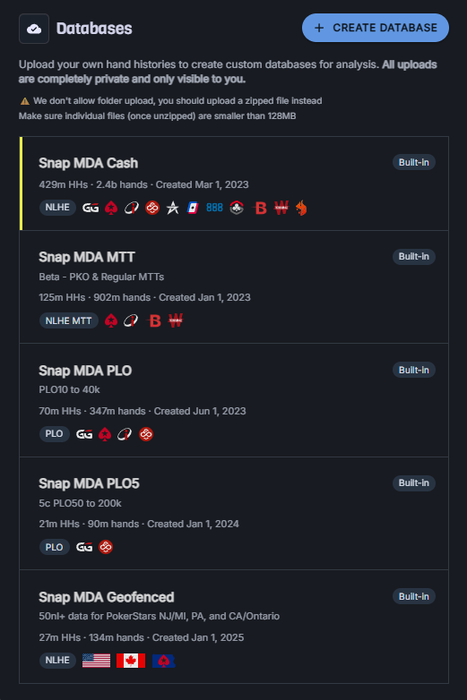Screen dimensions: 467x700
Task: Click the red knot icon in Snap MDA PLO5
Action: pos(106,547)
